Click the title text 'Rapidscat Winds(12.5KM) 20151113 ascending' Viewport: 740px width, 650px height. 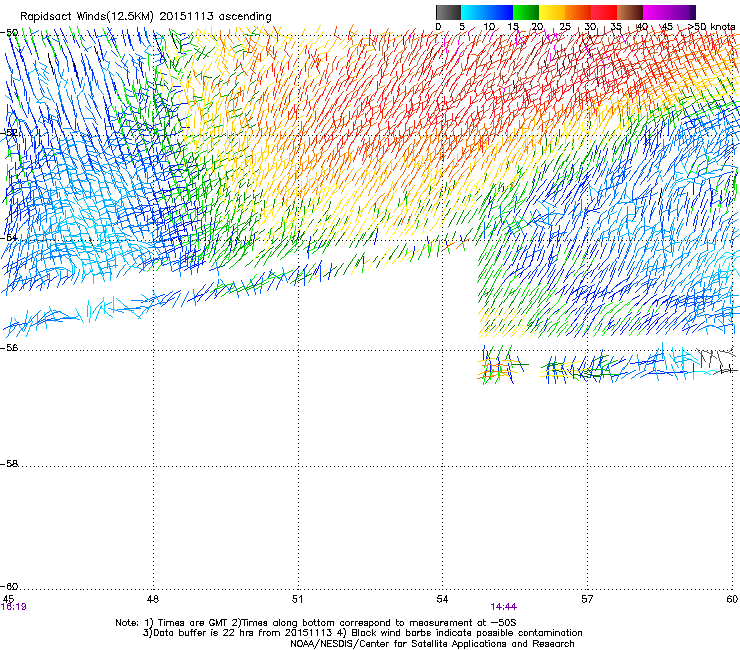coord(146,17)
